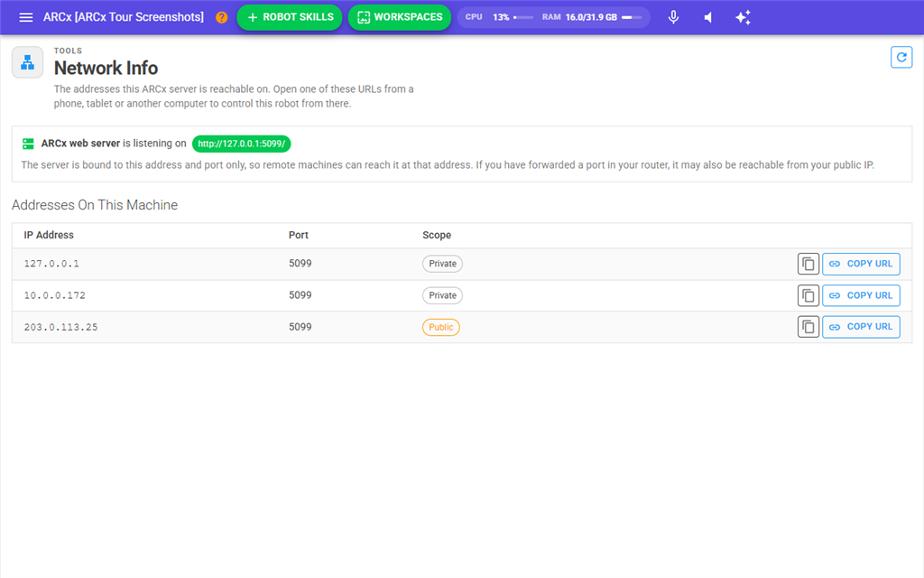The width and height of the screenshot is (924, 578).
Task: Copy URL for 10.0.0.172 row
Action: coord(861,295)
